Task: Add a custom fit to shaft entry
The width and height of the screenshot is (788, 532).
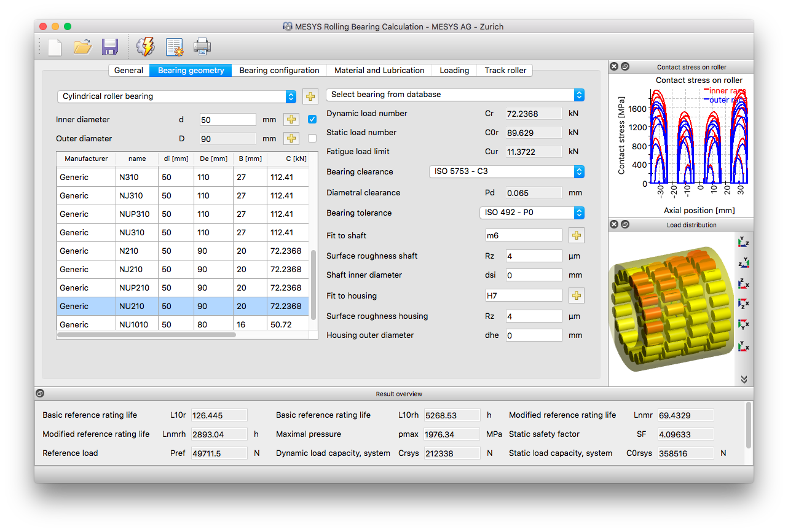Action: click(576, 235)
